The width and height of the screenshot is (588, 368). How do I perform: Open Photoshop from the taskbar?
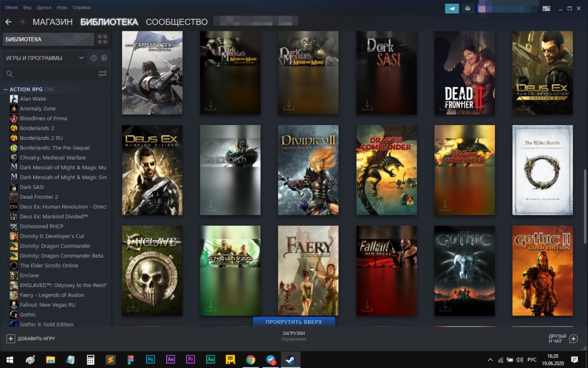[150, 360]
